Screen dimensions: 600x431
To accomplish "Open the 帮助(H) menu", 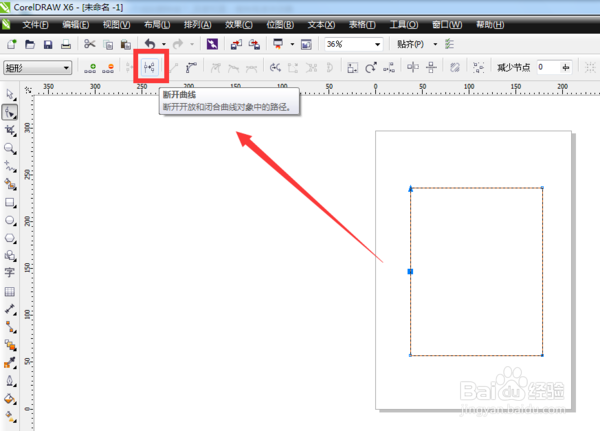I will point(490,25).
